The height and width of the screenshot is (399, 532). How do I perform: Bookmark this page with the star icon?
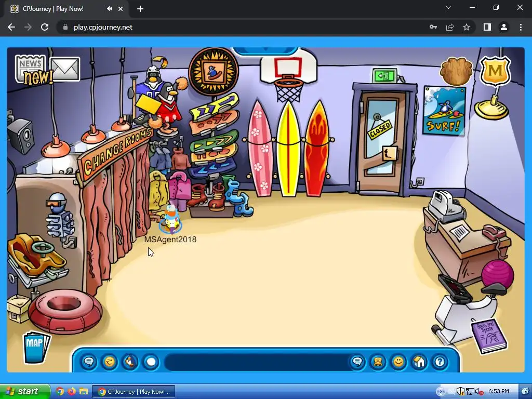coord(467,27)
